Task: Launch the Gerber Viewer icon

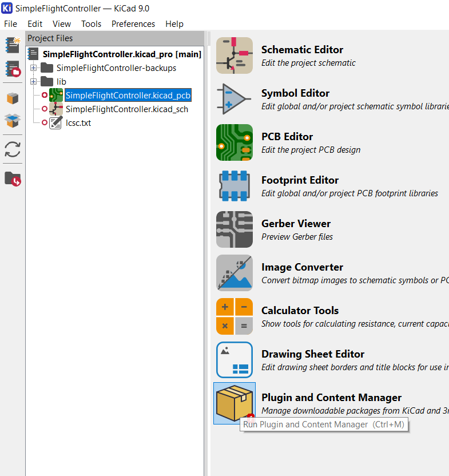Action: pyautogui.click(x=235, y=229)
